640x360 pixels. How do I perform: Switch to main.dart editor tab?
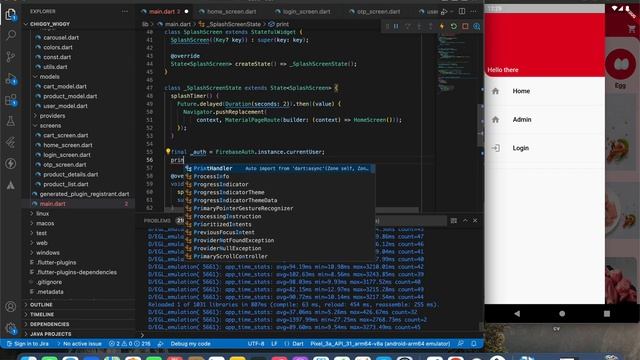161,11
